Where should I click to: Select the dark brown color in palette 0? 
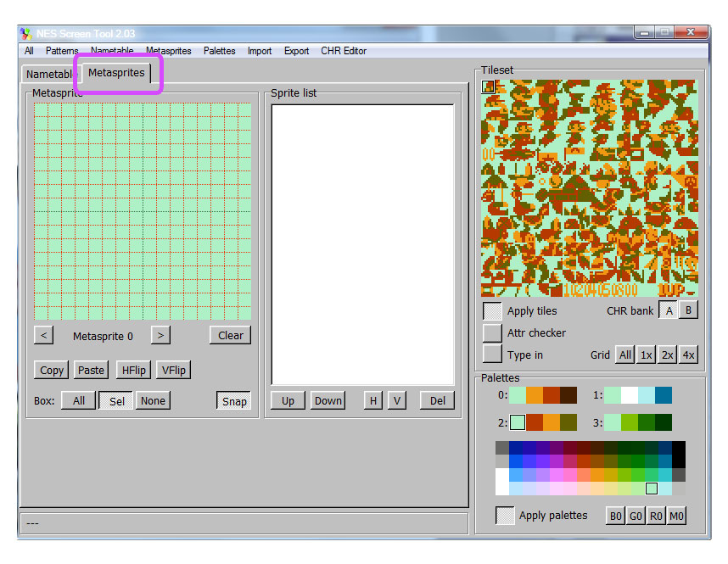point(568,395)
